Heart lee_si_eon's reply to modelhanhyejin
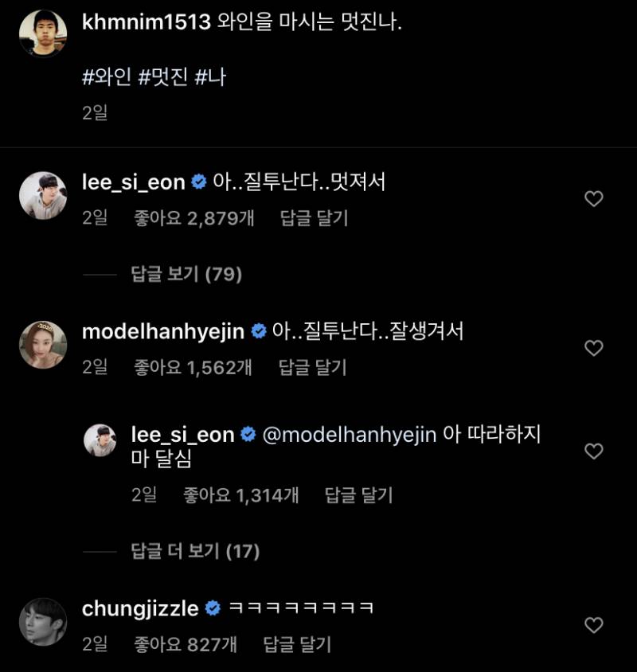Viewport: 637px width, 672px height. pos(594,451)
